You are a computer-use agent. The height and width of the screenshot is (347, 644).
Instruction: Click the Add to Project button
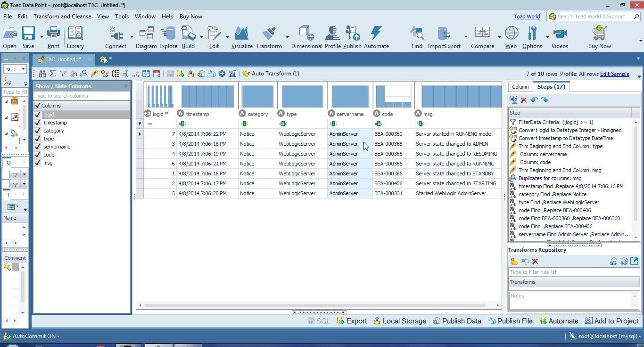[x=611, y=321]
